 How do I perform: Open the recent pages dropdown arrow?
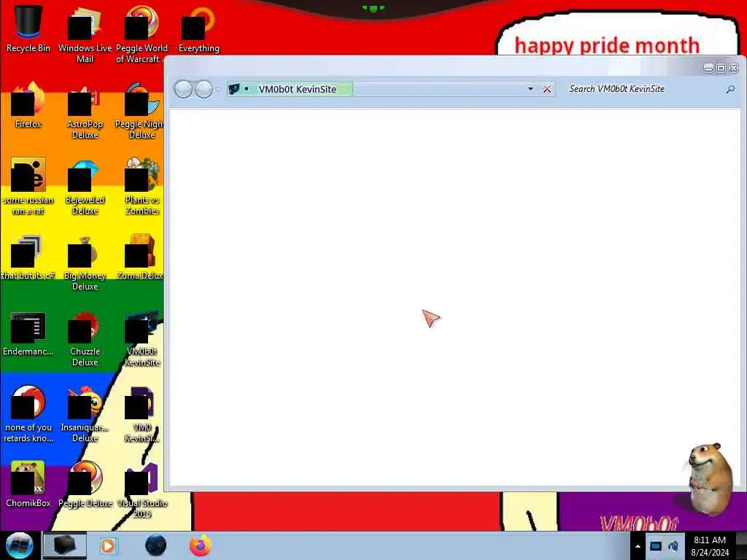tap(218, 90)
